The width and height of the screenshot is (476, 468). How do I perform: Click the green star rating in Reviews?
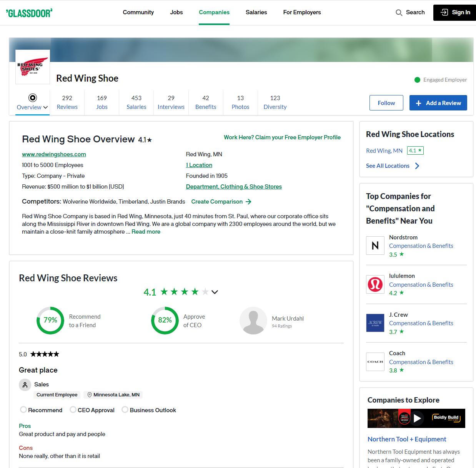point(185,292)
